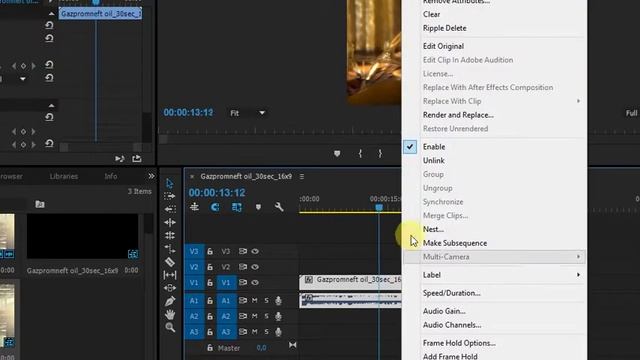
Task: Toggle V1 track output eye
Action: pyautogui.click(x=255, y=282)
